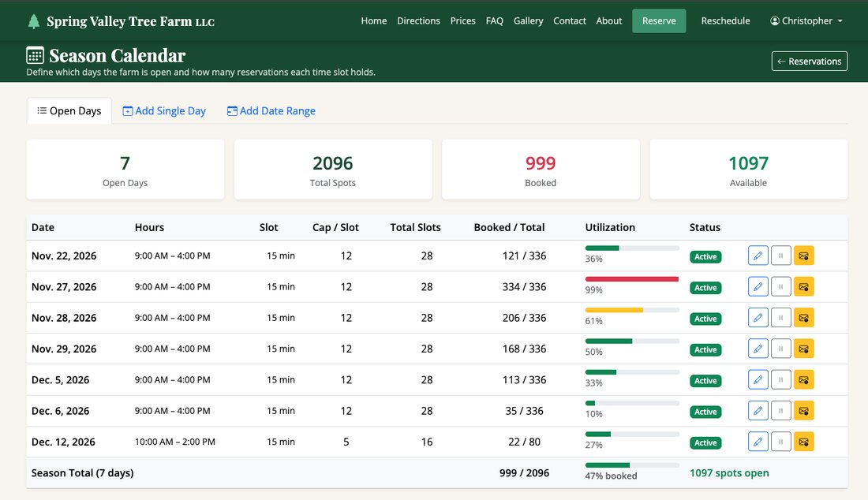Pause the Dec. 6, 2026 open day
The height and width of the screenshot is (500, 868).
[x=780, y=410]
